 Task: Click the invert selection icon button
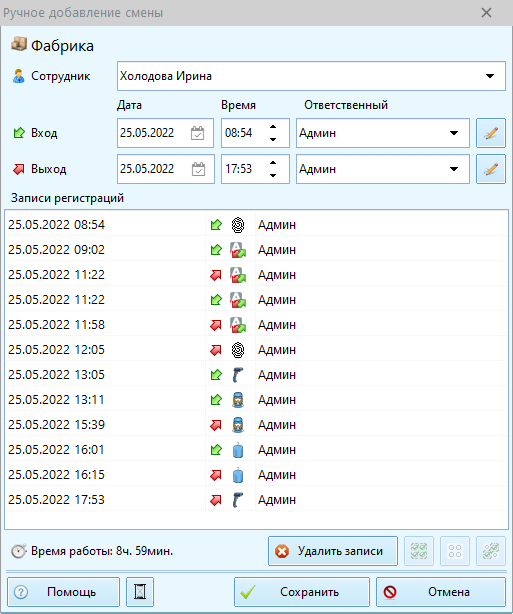[x=491, y=551]
